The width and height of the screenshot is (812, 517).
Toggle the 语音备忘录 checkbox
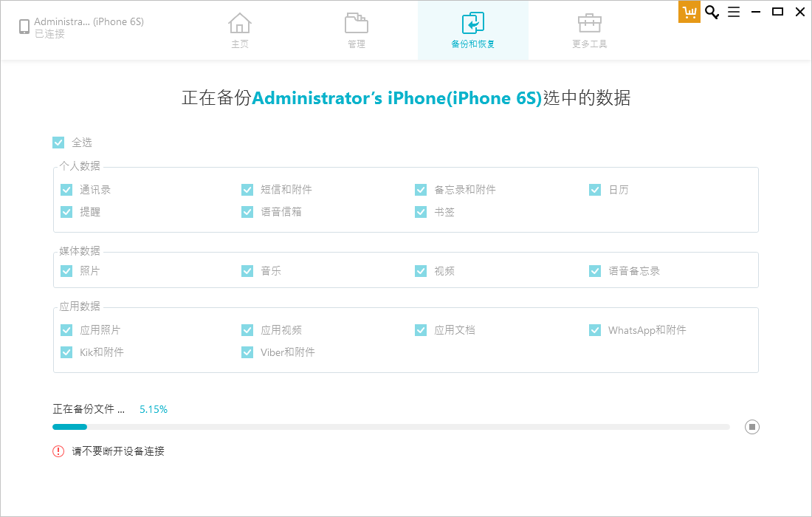(x=595, y=271)
